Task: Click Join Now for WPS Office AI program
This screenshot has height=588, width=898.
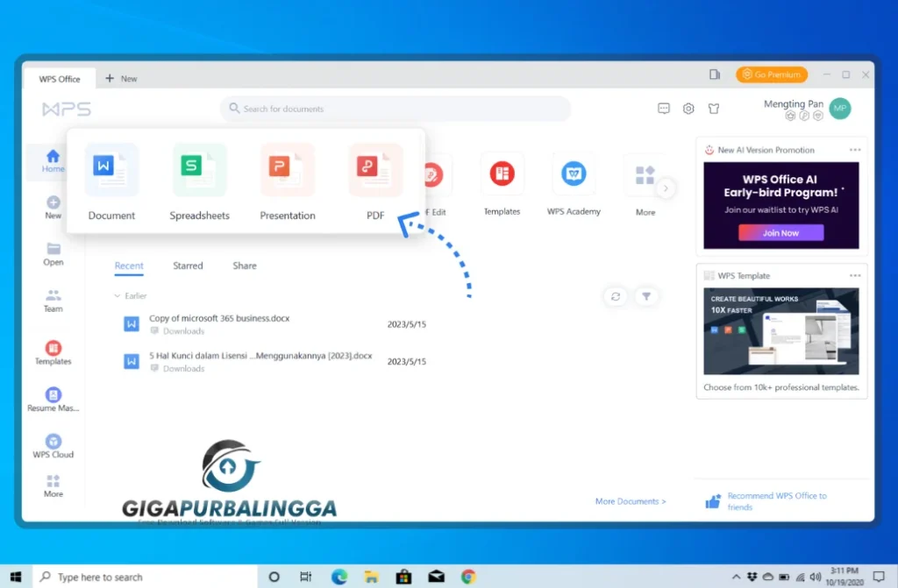Action: coord(781,232)
